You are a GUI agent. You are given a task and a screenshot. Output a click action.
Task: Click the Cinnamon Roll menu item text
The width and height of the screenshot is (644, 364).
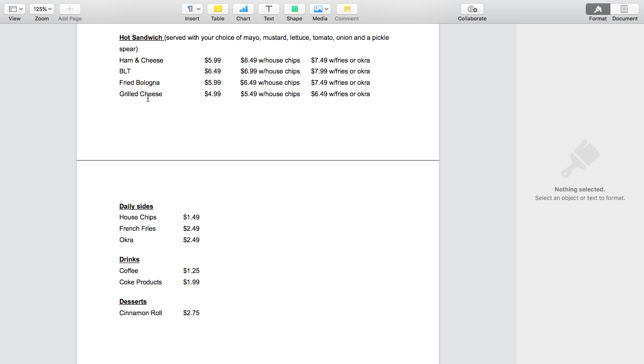click(x=141, y=313)
